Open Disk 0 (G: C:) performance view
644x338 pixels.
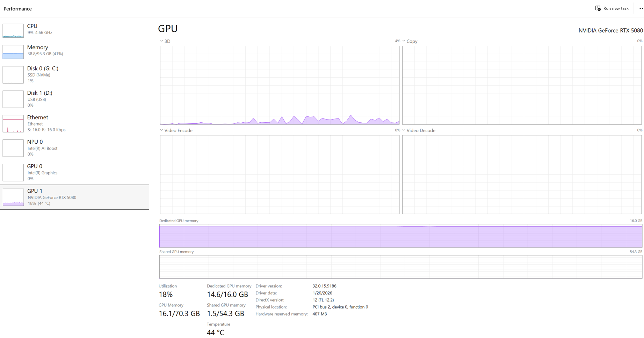43,69
